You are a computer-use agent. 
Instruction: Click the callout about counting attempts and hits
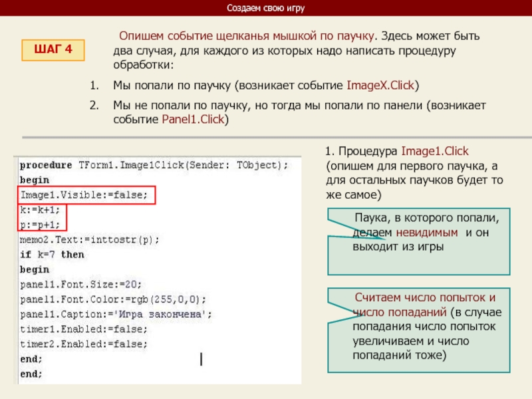420,329
